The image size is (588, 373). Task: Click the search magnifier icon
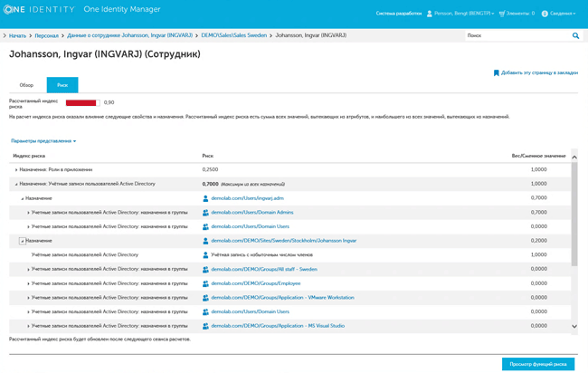575,36
